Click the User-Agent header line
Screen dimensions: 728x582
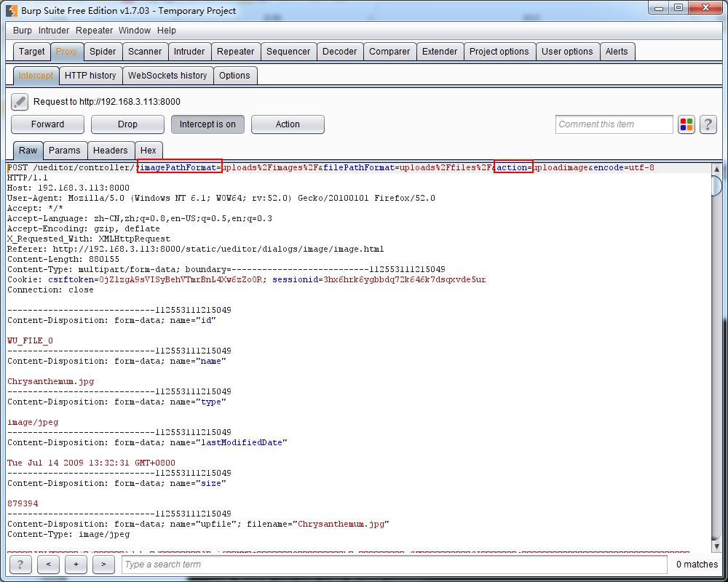[221, 198]
